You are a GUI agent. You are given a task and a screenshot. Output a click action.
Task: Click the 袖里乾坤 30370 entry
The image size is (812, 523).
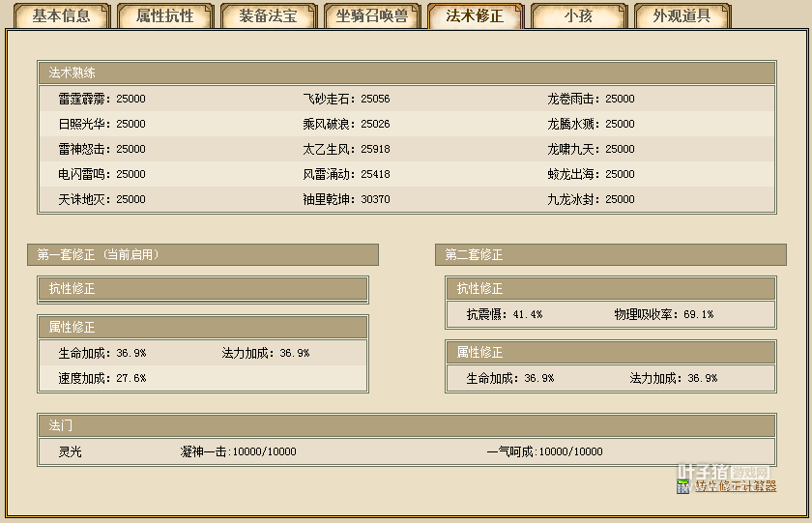[346, 199]
